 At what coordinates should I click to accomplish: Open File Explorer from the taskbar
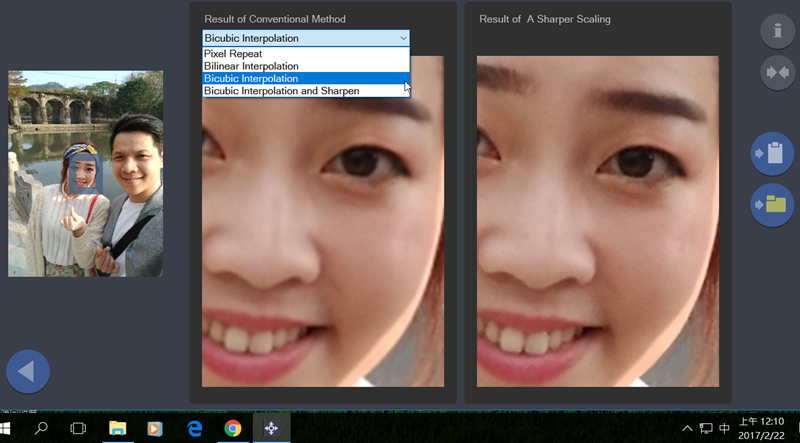(x=117, y=428)
